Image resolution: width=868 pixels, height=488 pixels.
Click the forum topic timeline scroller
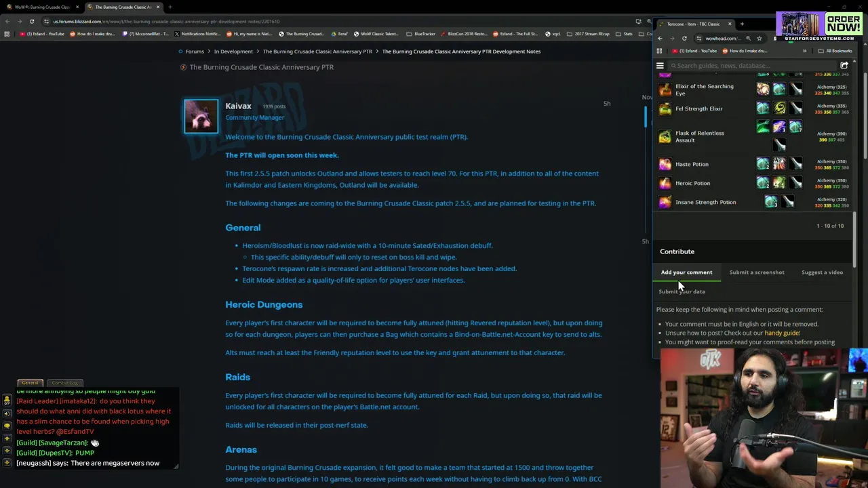646,117
